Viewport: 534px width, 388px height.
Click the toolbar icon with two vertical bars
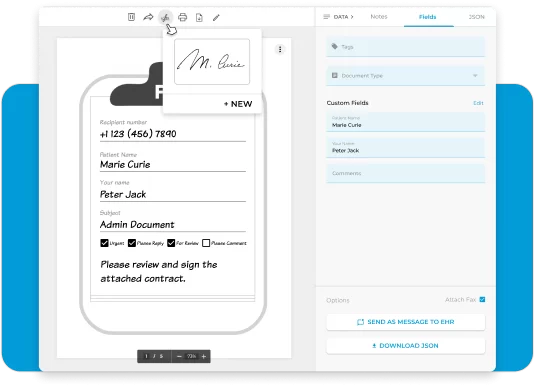click(131, 17)
